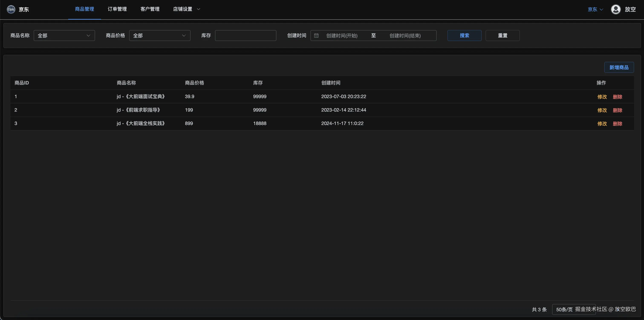Go to 客户管理 menu
Viewport: 644px width, 320px height.
click(x=150, y=9)
